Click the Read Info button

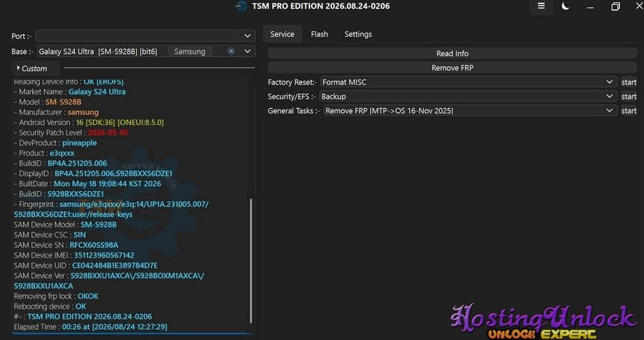click(x=452, y=54)
